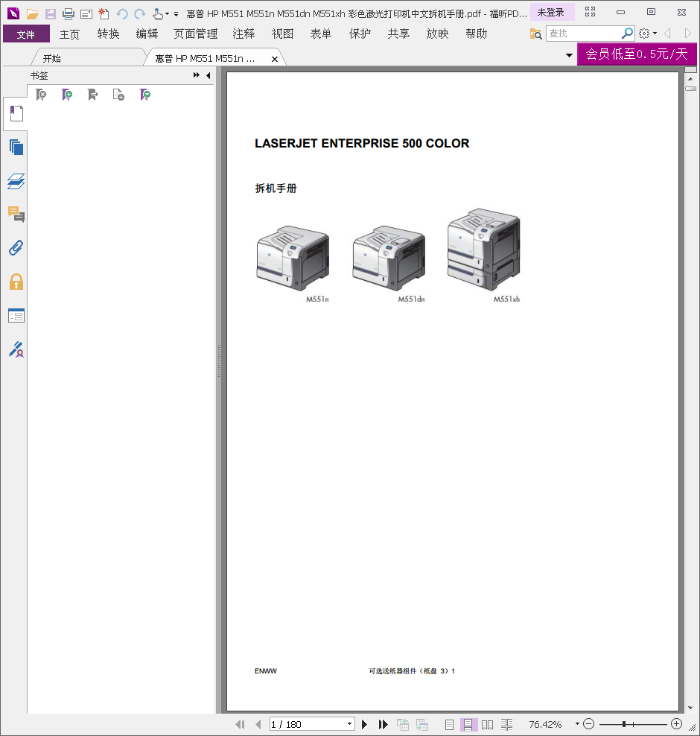Image resolution: width=700 pixels, height=736 pixels.
Task: Open the 转换 Convert ribbon tab
Action: pyautogui.click(x=109, y=34)
